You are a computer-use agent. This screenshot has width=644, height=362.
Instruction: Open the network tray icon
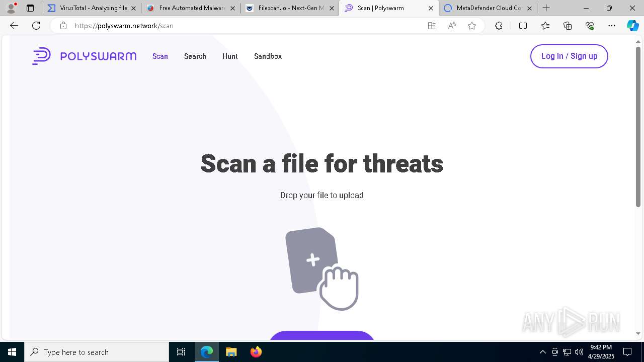tap(567, 352)
